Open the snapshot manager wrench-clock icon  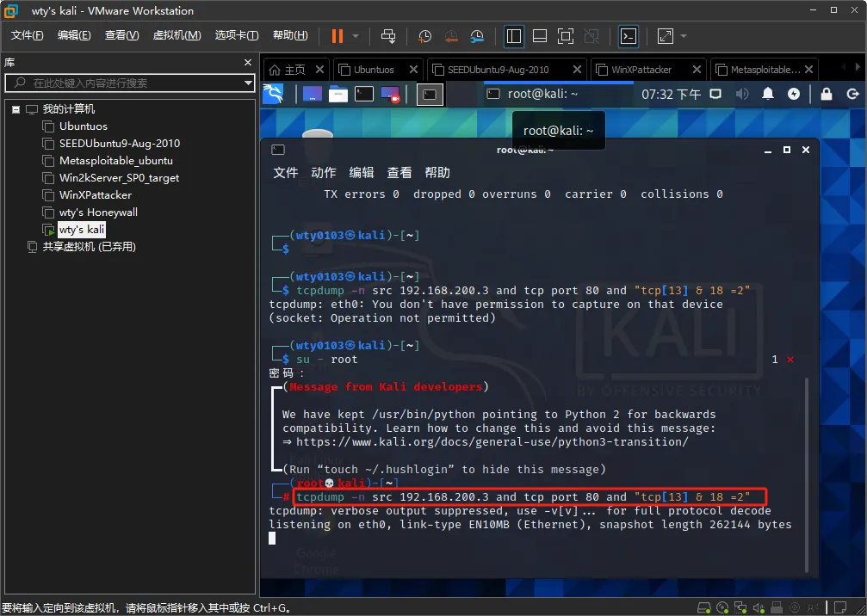pos(477,36)
